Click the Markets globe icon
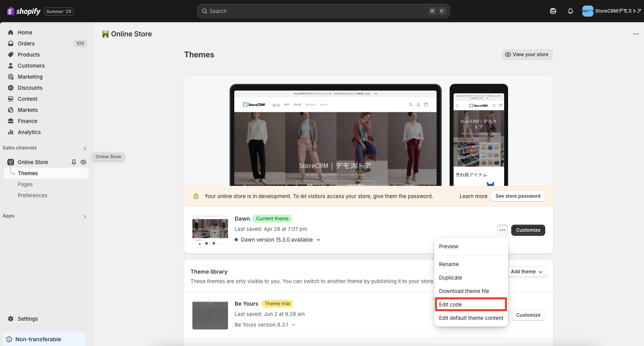 pos(11,110)
